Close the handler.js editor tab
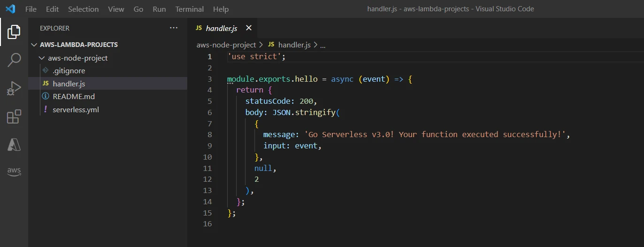The height and width of the screenshot is (247, 644). [x=249, y=28]
